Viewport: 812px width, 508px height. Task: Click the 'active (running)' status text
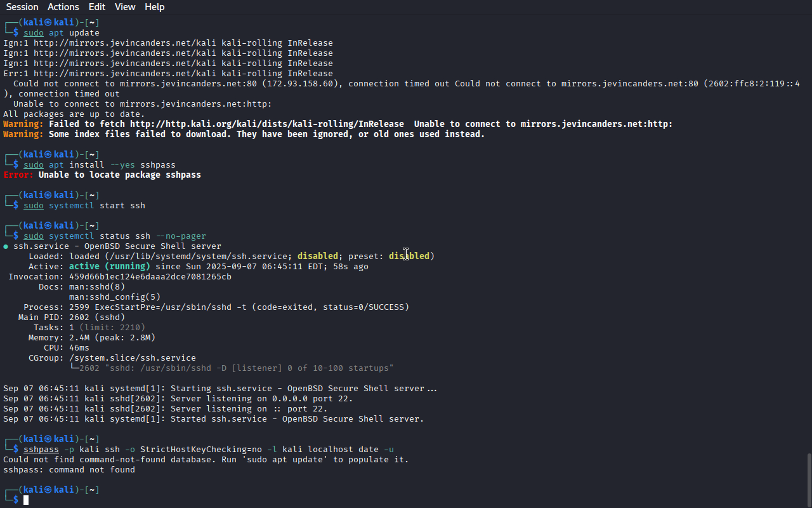[110, 267]
